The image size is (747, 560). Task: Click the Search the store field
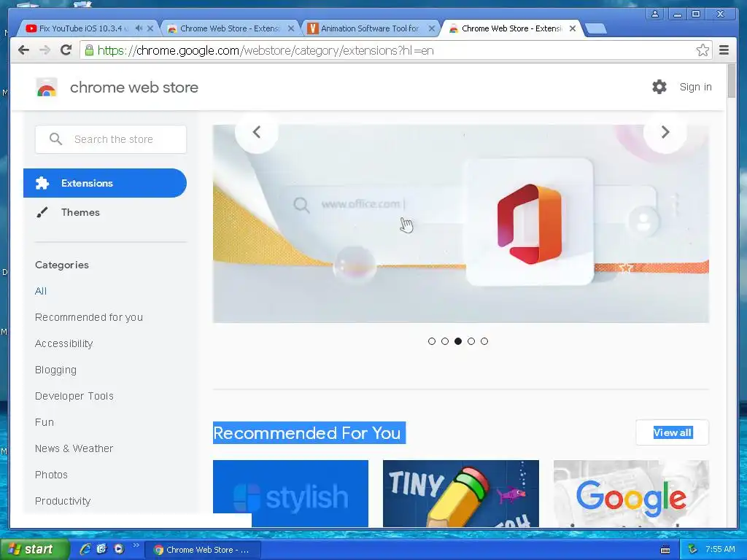(111, 139)
